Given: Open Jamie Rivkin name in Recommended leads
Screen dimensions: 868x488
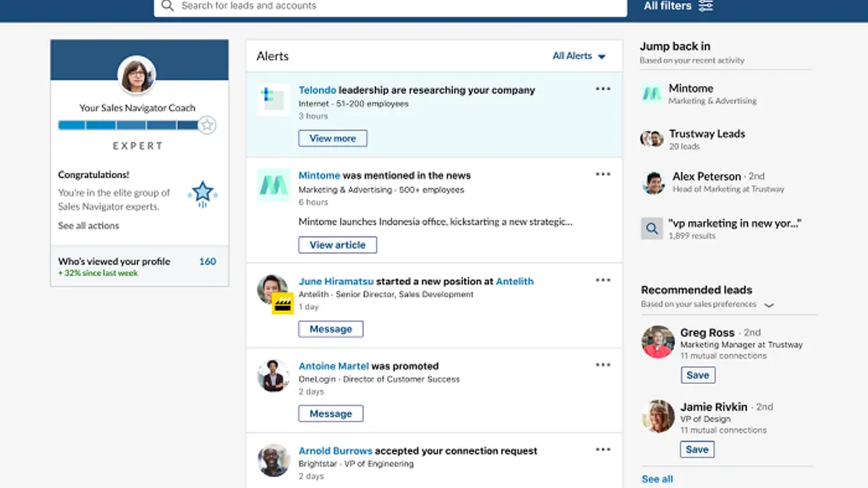Looking at the screenshot, I should coord(714,407).
